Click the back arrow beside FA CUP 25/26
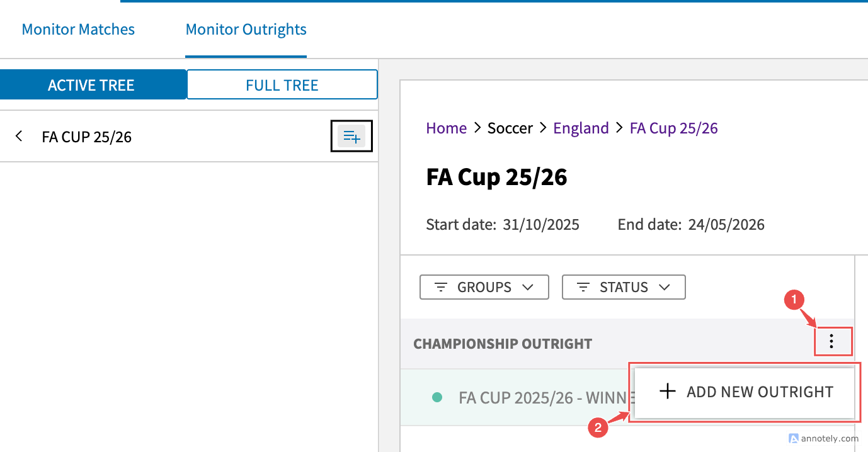 coord(20,136)
